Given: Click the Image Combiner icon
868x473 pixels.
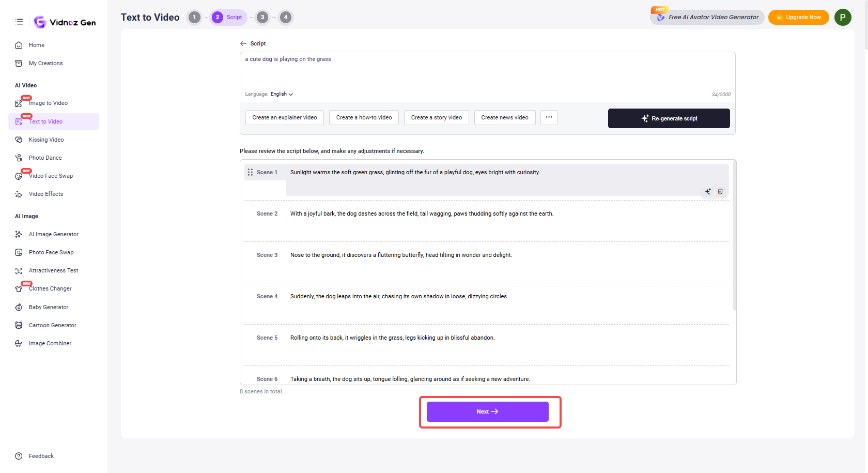Looking at the screenshot, I should coord(19,343).
